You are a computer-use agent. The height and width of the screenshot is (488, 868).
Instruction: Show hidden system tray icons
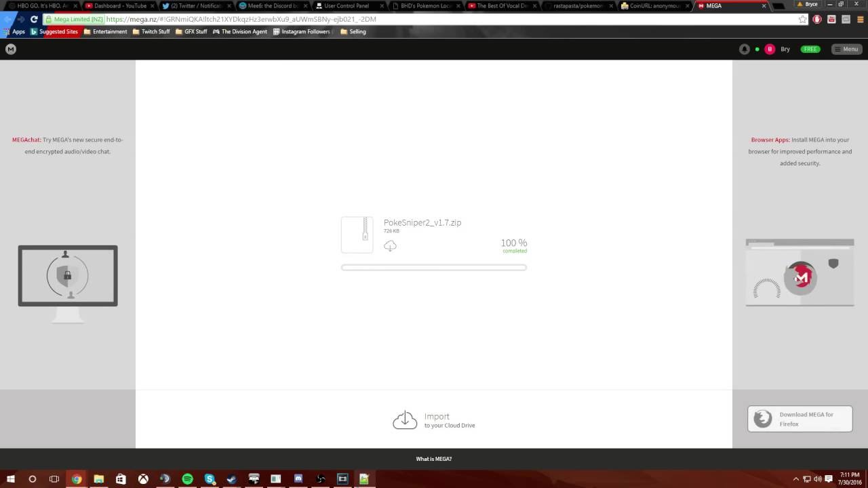click(x=796, y=479)
